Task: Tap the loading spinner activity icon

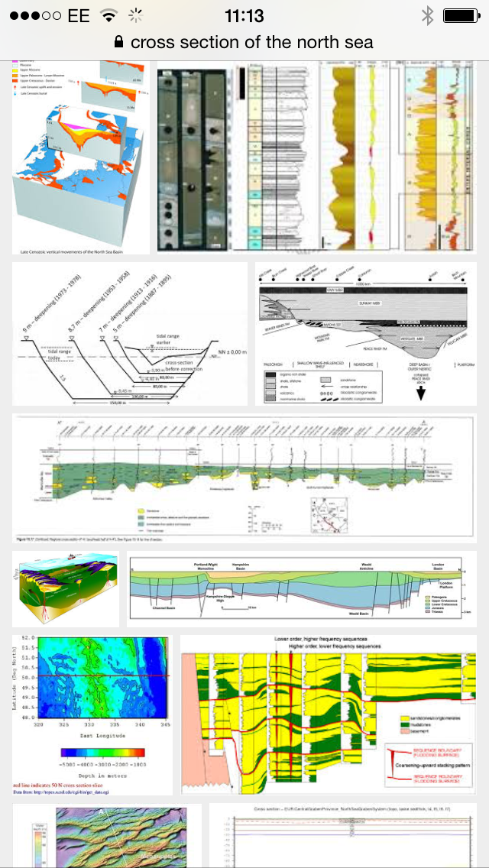Action: coord(136,15)
